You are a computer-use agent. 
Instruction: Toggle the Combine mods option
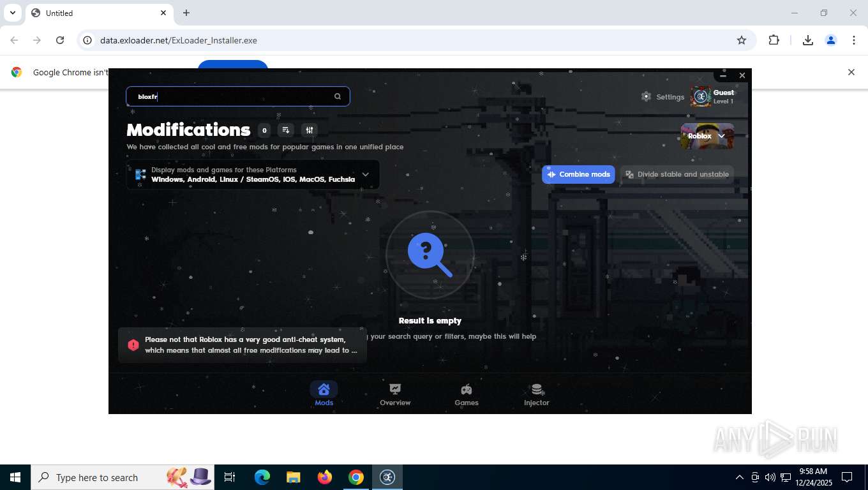click(578, 174)
